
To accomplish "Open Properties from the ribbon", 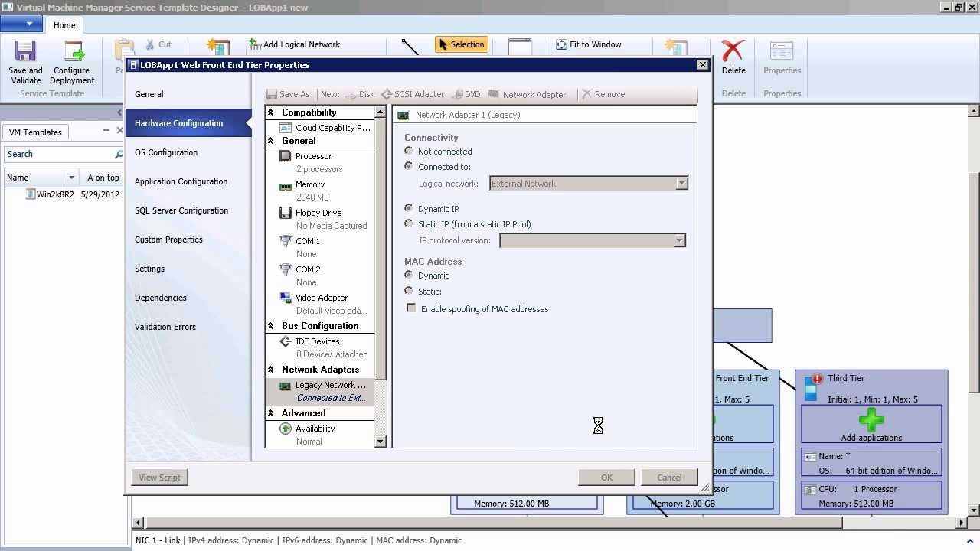I will click(782, 57).
